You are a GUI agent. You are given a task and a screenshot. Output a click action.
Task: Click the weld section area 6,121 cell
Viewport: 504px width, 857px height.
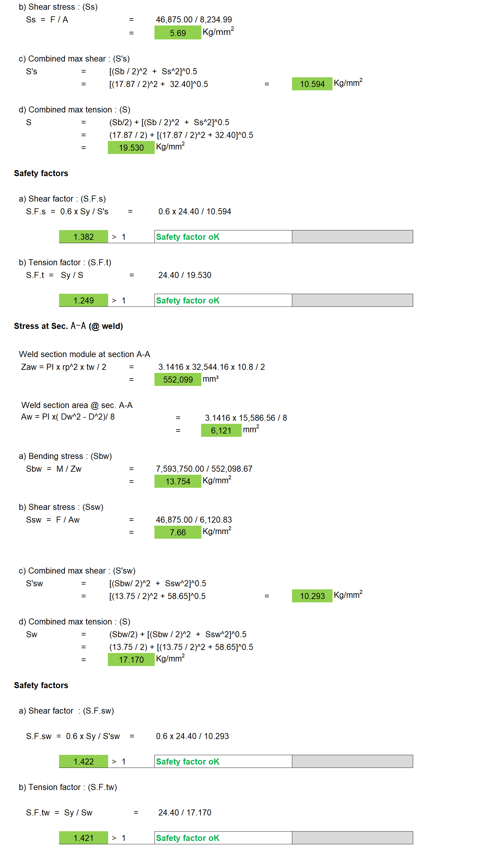pos(221,430)
